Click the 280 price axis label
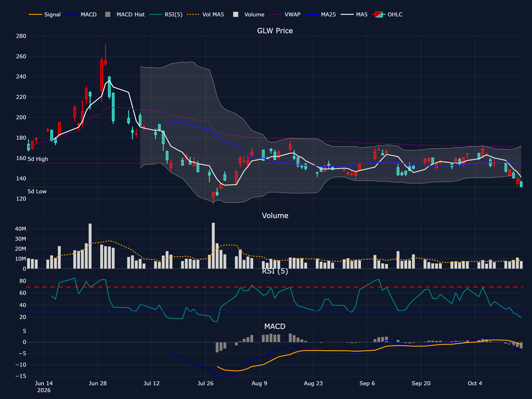 [x=21, y=36]
